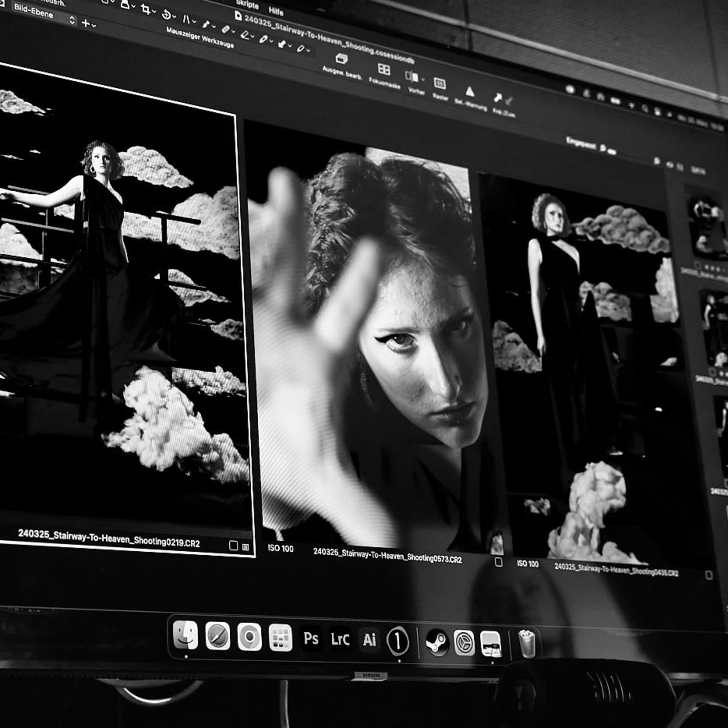The image size is (728, 728).
Task: Toggle the checkbox for Shooting0219.CR2
Action: (234, 546)
